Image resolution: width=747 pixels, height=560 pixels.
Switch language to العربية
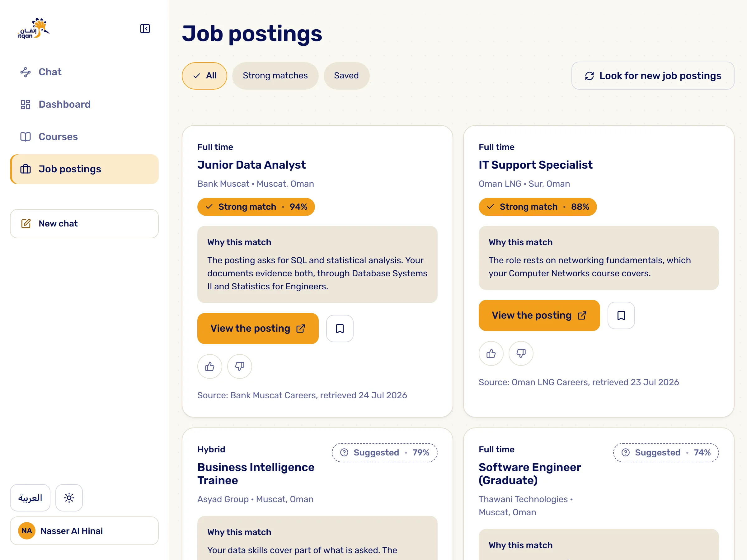tap(30, 498)
